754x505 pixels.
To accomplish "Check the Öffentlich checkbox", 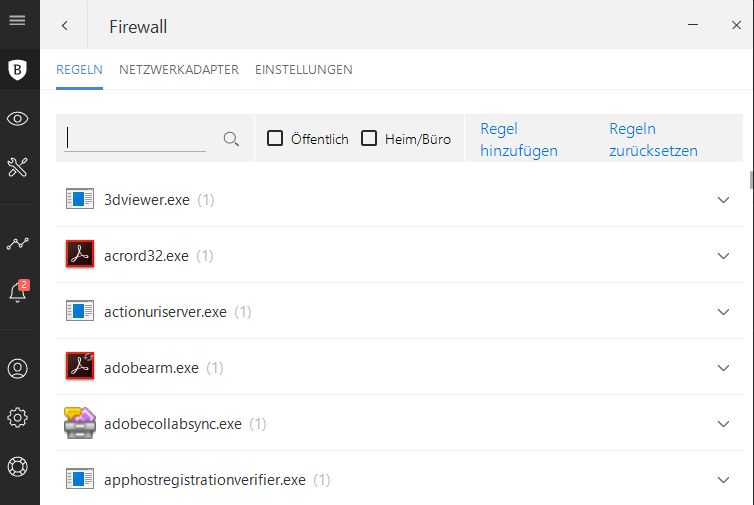I will click(275, 138).
